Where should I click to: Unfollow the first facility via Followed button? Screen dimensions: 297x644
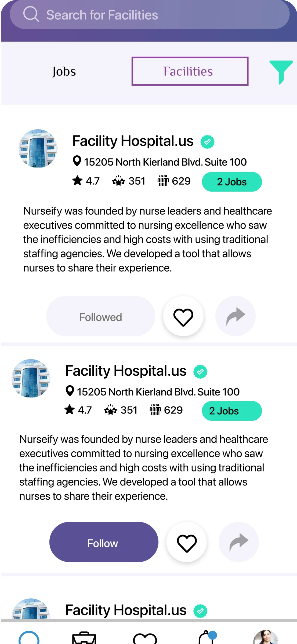click(101, 316)
